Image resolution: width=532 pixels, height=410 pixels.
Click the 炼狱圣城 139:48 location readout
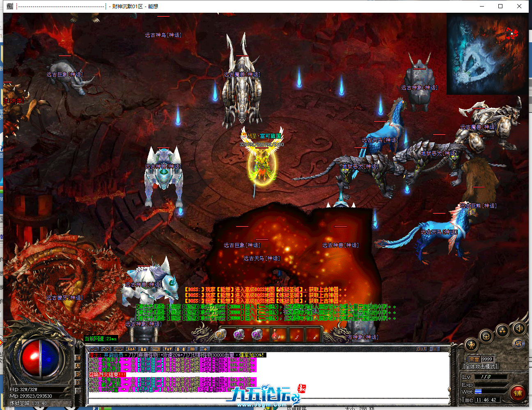tap(28, 403)
